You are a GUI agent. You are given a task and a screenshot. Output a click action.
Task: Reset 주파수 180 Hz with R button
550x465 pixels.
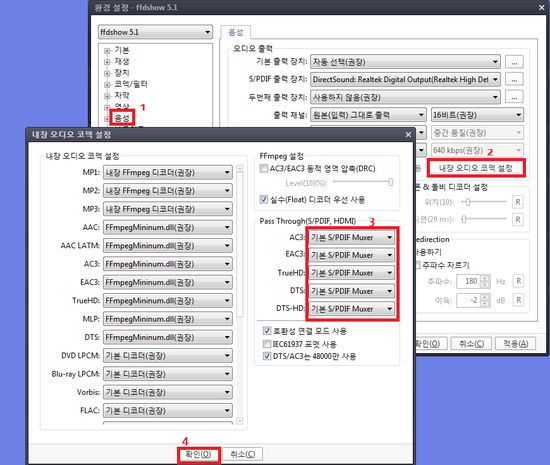tap(518, 281)
